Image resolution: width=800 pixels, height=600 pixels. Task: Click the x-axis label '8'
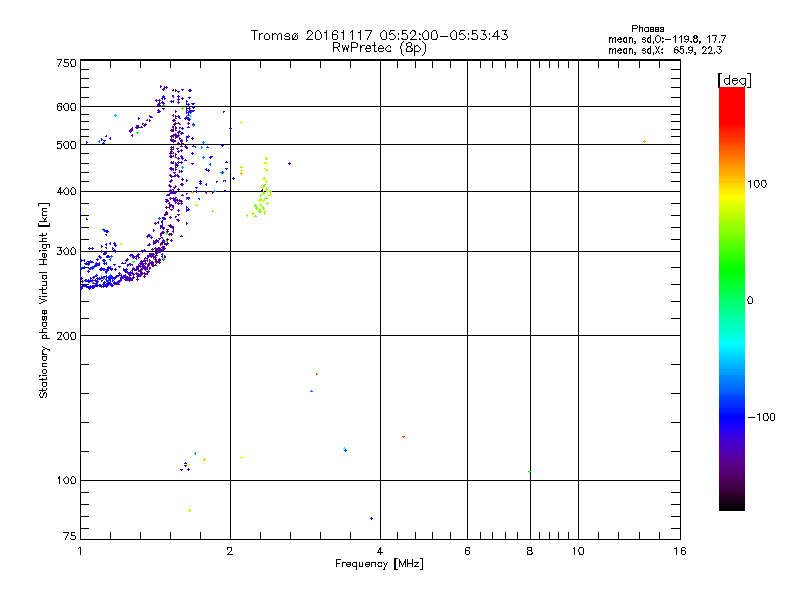click(530, 551)
